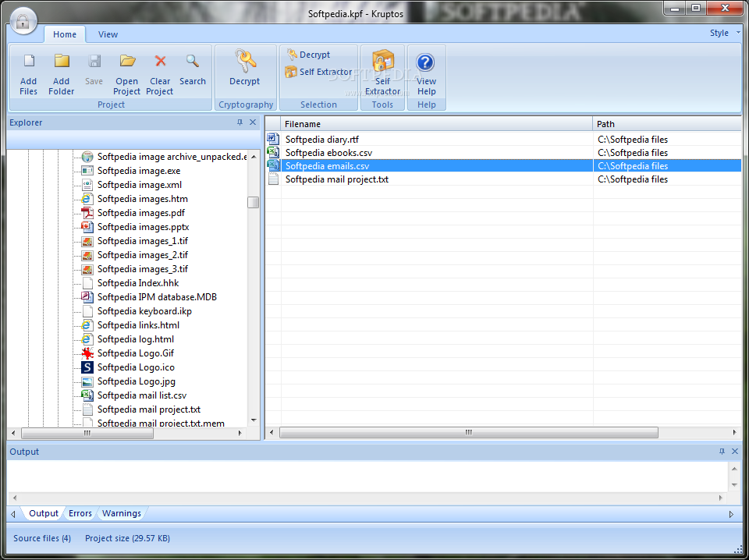Select Softpedia images_1.tif in Explorer tree

coord(142,241)
